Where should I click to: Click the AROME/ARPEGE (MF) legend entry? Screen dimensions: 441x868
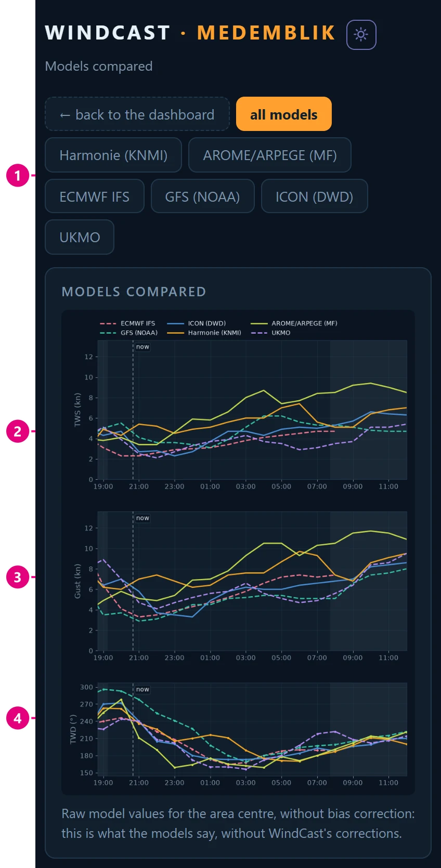[x=294, y=323]
